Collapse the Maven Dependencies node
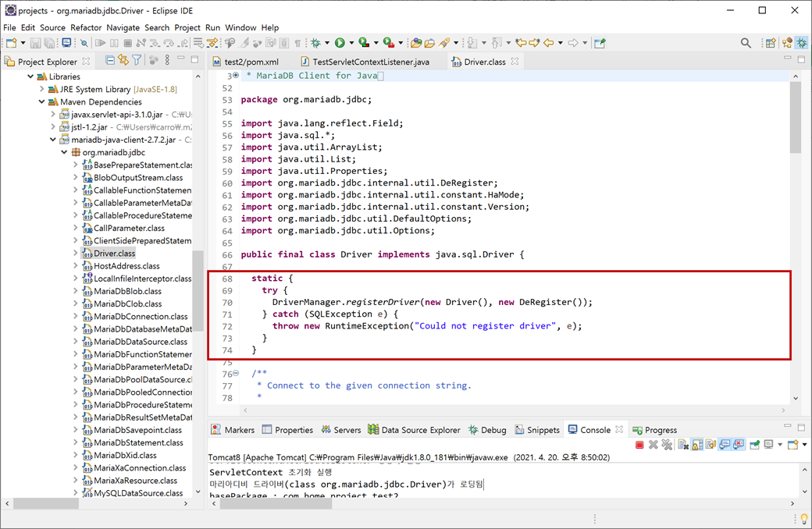 [x=41, y=101]
